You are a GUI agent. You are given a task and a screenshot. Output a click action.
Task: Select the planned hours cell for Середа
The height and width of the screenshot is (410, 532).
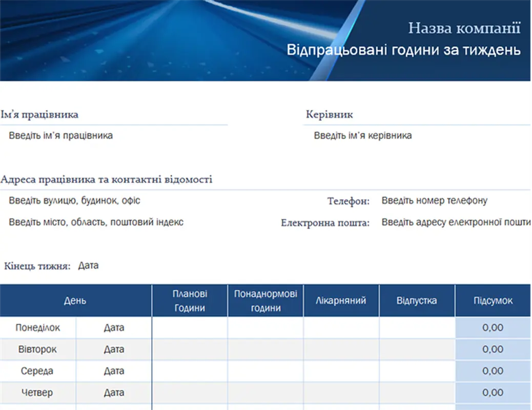click(190, 371)
